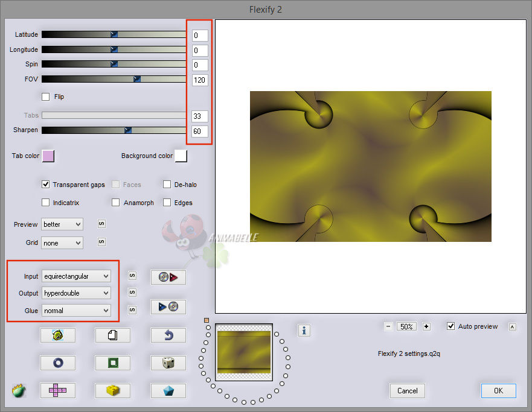Enable the Flip checkbox

click(45, 97)
